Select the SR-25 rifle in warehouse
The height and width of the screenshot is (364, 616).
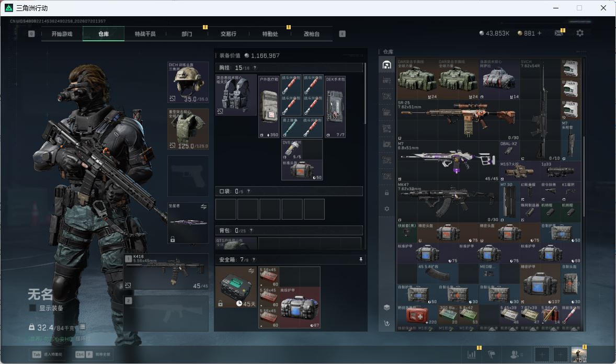coord(458,120)
